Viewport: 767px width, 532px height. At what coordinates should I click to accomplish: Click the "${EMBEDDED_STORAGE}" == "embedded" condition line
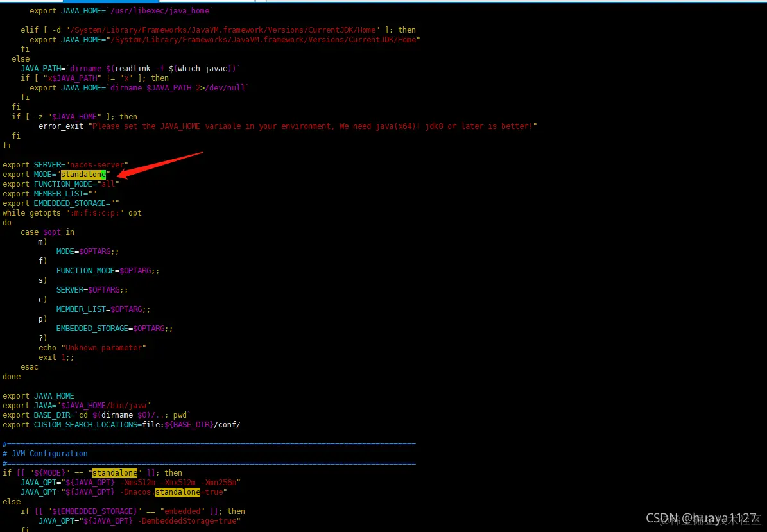(x=133, y=511)
